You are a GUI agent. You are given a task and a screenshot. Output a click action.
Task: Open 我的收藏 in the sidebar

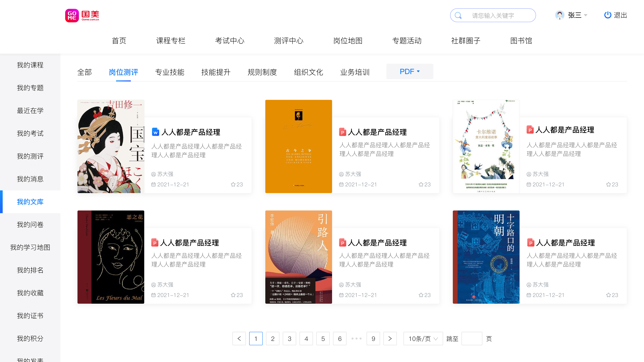[30, 293]
